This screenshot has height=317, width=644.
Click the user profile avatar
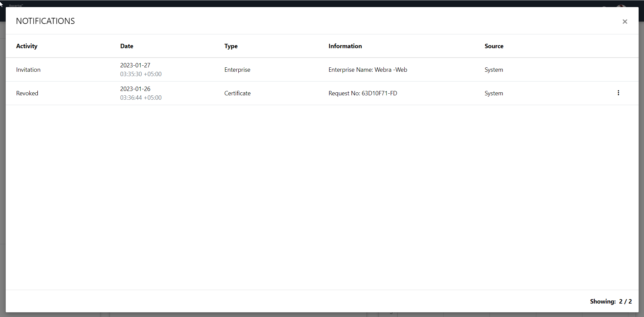tap(621, 6)
